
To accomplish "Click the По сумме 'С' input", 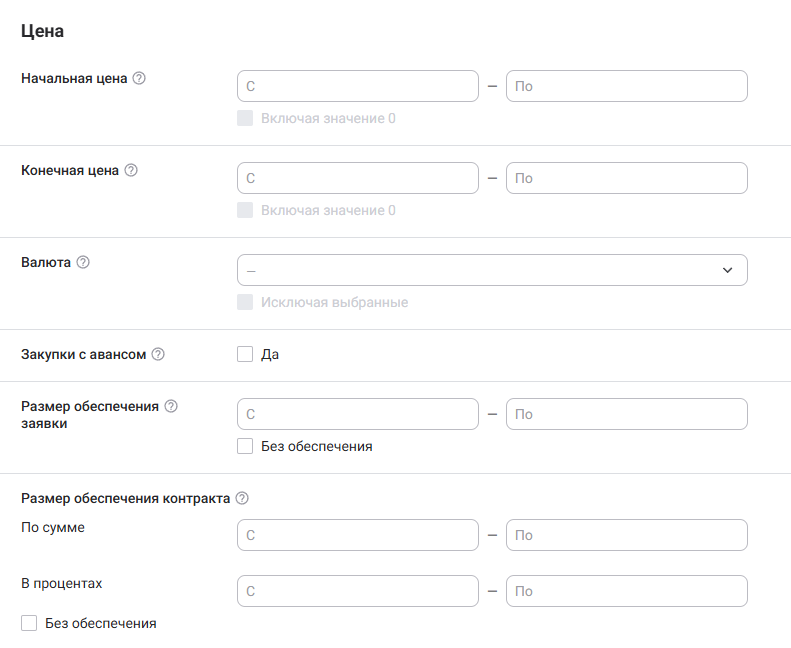I will pos(358,535).
